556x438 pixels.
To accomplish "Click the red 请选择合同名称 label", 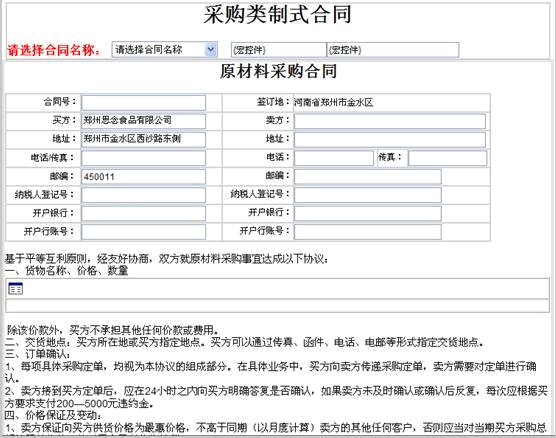I will (54, 50).
